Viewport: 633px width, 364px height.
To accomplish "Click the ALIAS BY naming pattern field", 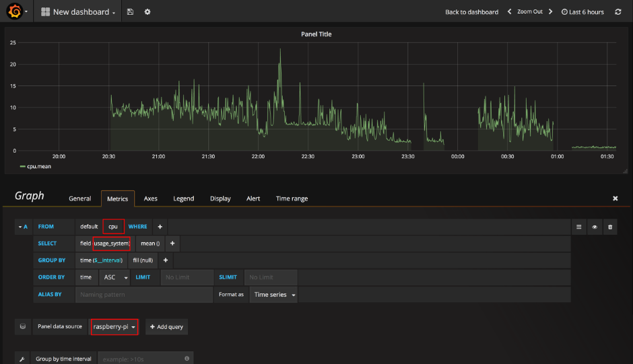I will (144, 295).
